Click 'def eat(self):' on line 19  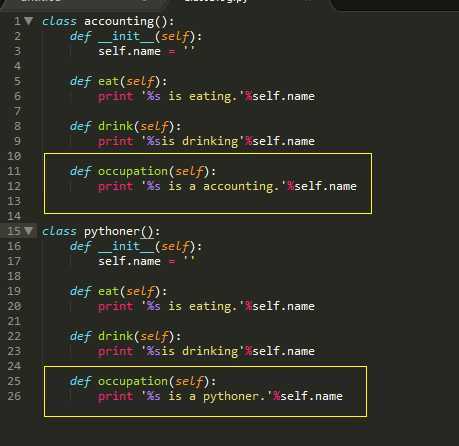pos(119,291)
